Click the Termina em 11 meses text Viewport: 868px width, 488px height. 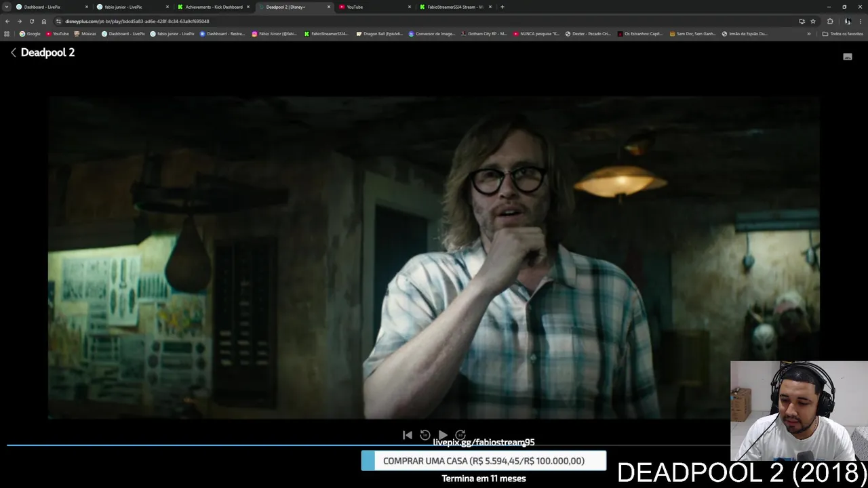484,479
